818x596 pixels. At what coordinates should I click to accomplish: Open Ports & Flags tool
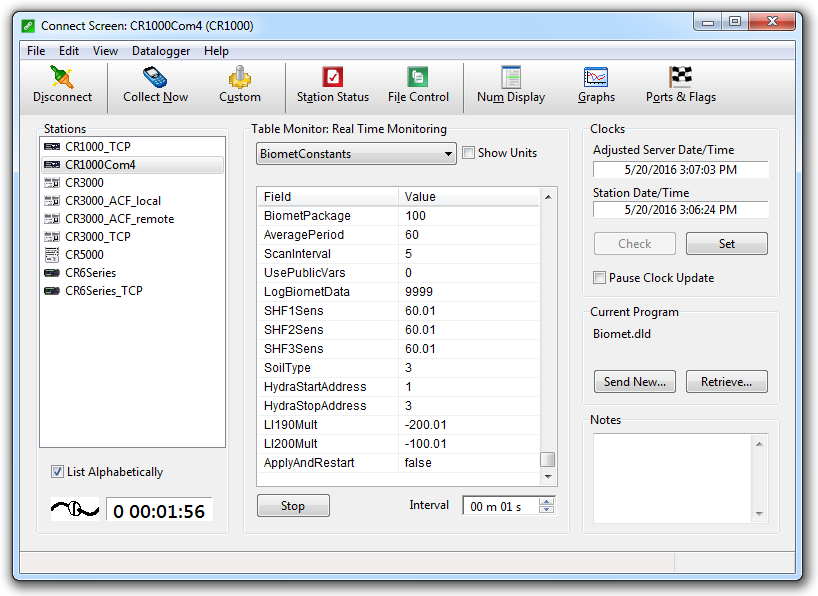click(680, 77)
